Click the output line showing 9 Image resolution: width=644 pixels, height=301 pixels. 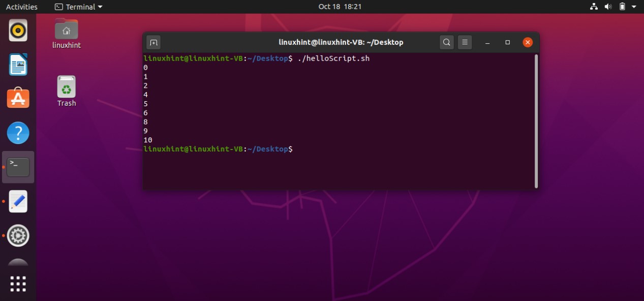(146, 131)
